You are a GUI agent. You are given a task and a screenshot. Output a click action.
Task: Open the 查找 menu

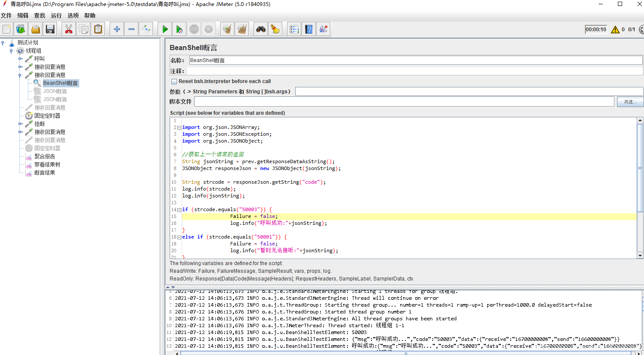[39, 15]
